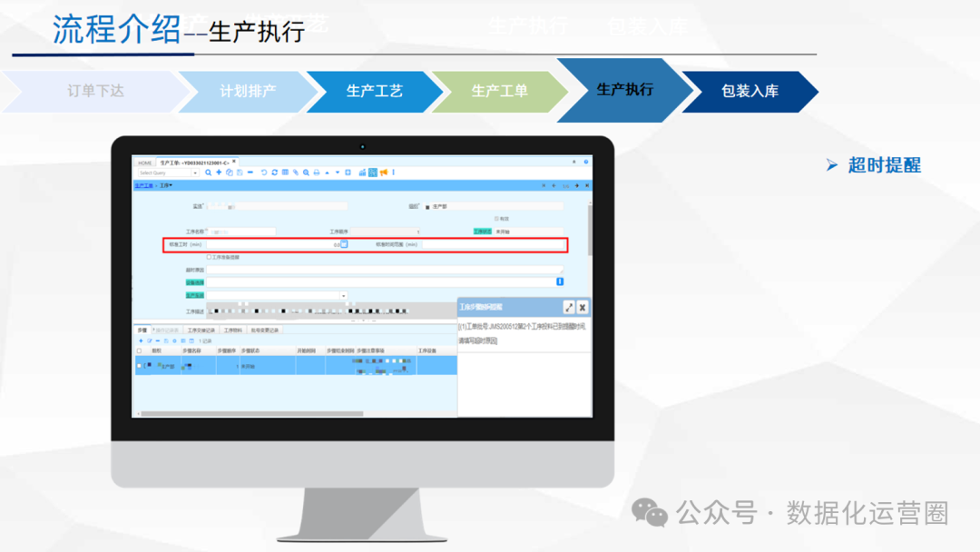Go to previous record arrow in blue bar
980x552 pixels.
554,186
